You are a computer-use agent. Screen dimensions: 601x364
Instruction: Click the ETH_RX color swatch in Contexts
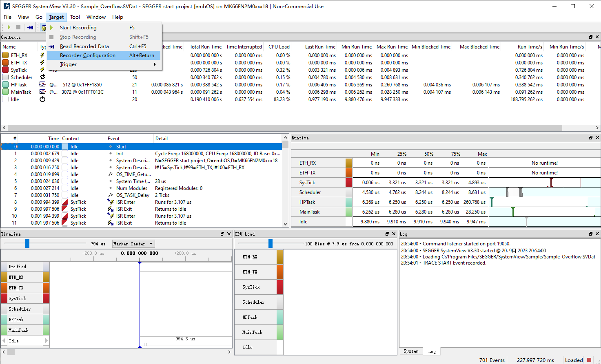tap(5, 55)
